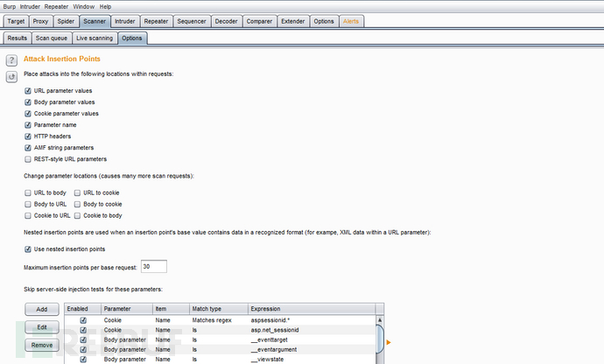The image size is (604, 364).
Task: Switch to the Spider tab
Action: pyautogui.click(x=66, y=21)
